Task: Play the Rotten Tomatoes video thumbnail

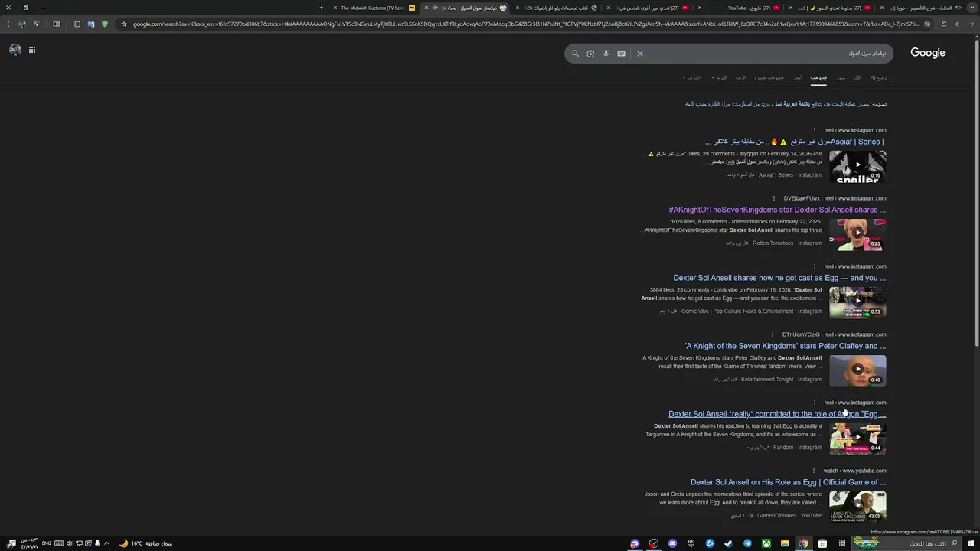Action: pos(857,233)
